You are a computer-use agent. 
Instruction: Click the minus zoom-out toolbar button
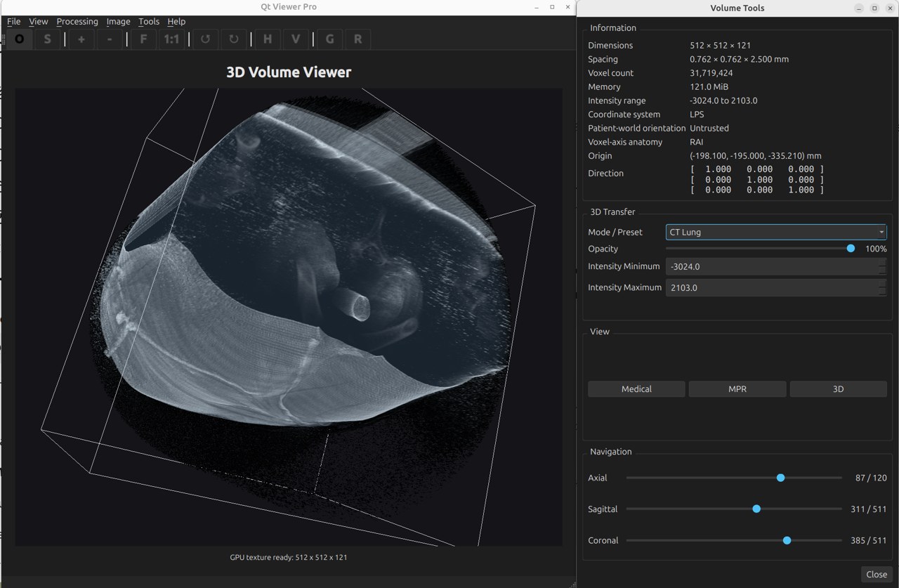tap(110, 39)
